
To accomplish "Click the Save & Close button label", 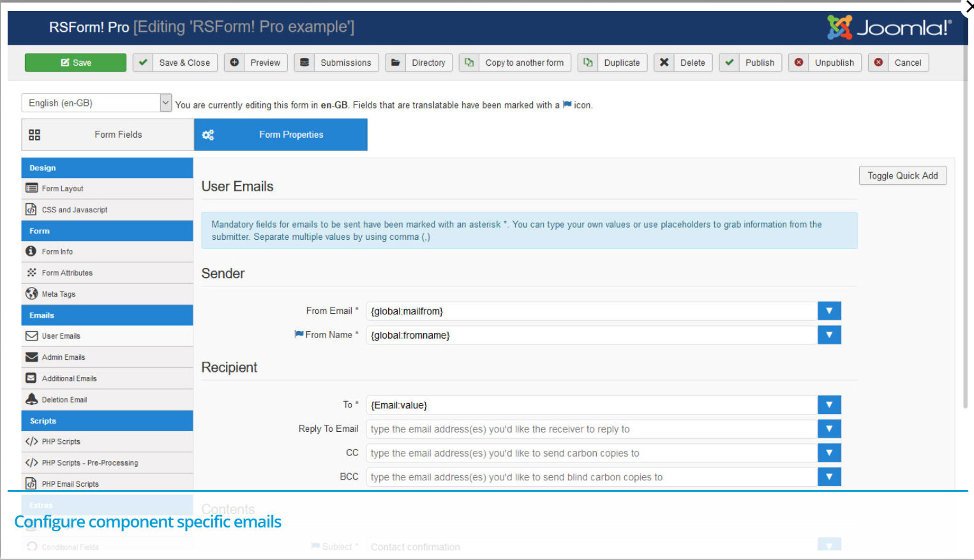I will (x=184, y=63).
